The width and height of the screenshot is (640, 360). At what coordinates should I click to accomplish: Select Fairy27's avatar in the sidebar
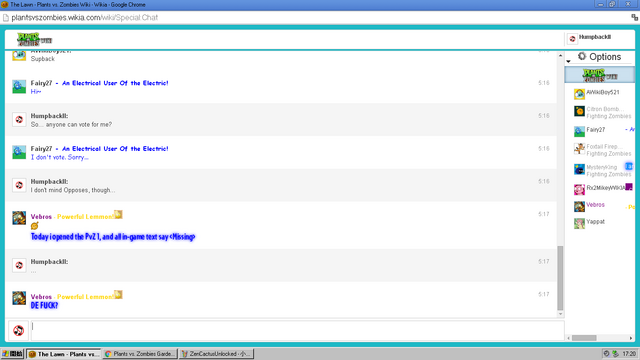tap(579, 131)
